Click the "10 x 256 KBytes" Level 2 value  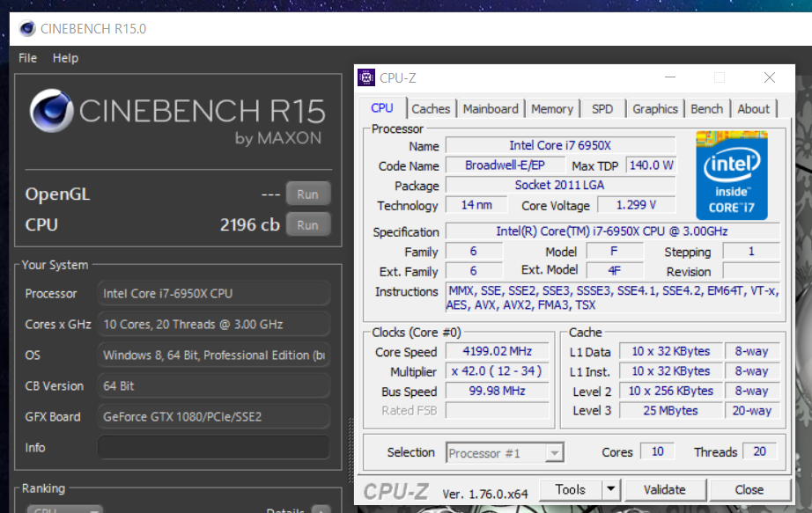coord(670,391)
